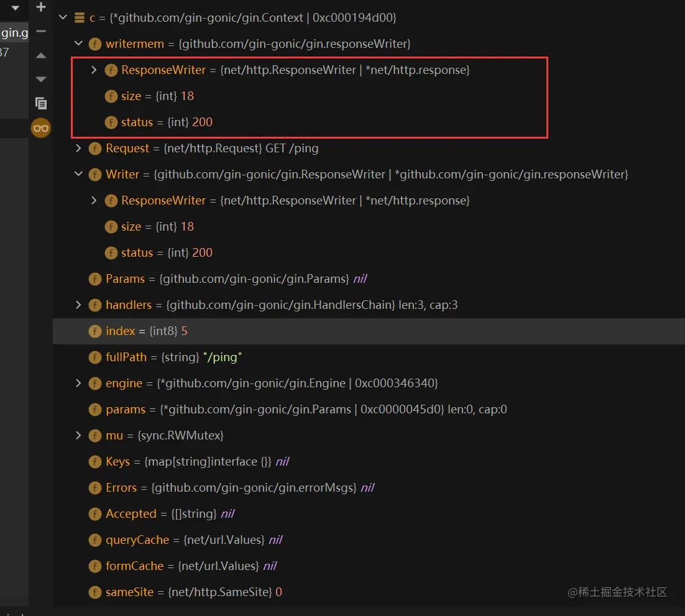This screenshot has height=616, width=685.
Task: Select the gin.g frame entry
Action: click(x=14, y=33)
